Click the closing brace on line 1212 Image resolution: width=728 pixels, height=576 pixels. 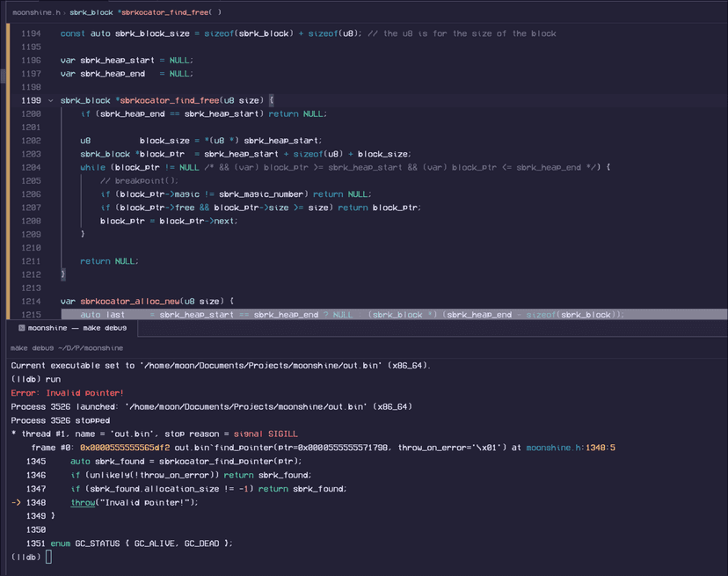pos(63,275)
